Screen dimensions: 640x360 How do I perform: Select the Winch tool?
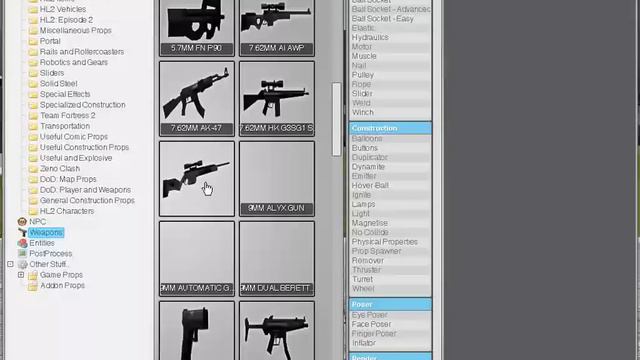(362, 112)
